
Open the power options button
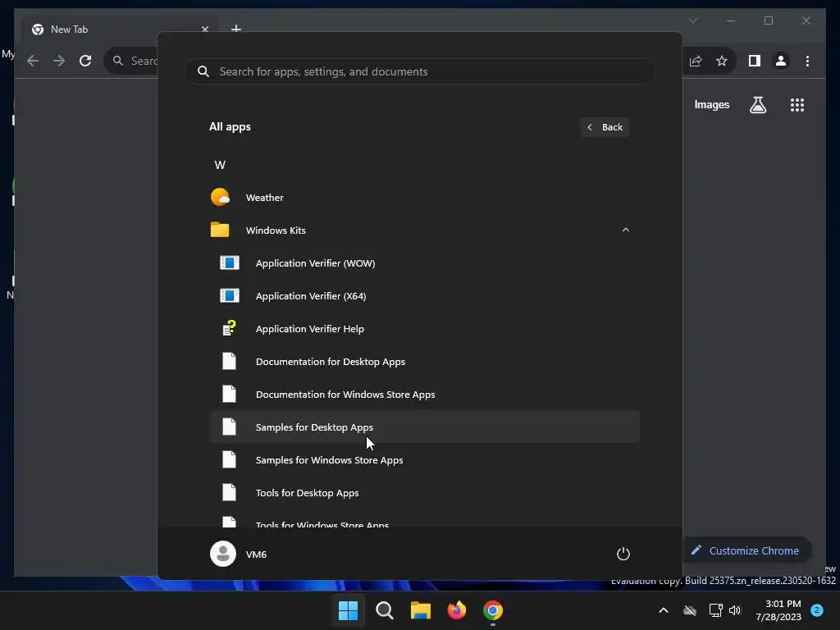click(x=623, y=554)
